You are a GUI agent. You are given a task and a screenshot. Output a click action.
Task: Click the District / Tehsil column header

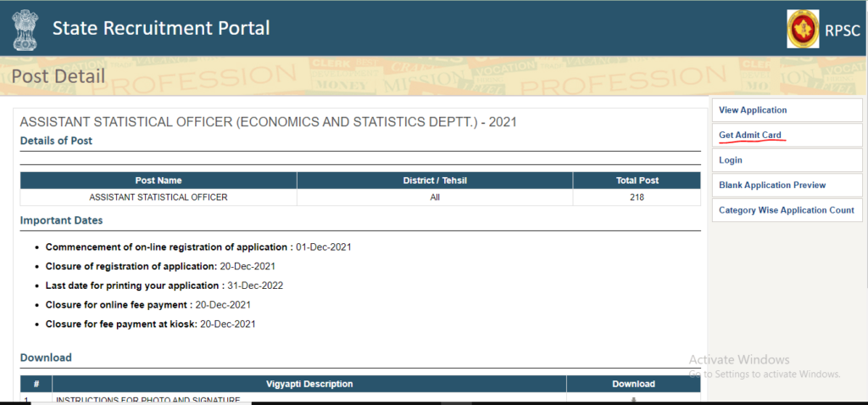tap(435, 180)
